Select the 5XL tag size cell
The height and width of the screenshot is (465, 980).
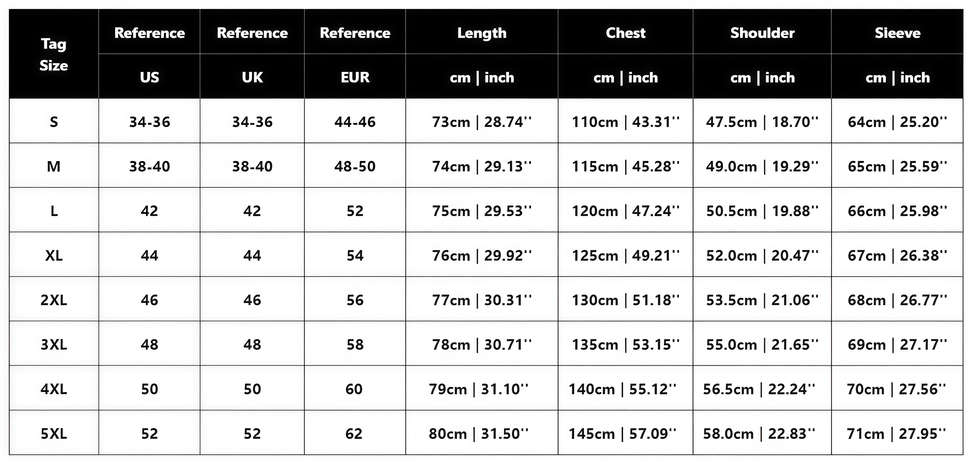[54, 433]
